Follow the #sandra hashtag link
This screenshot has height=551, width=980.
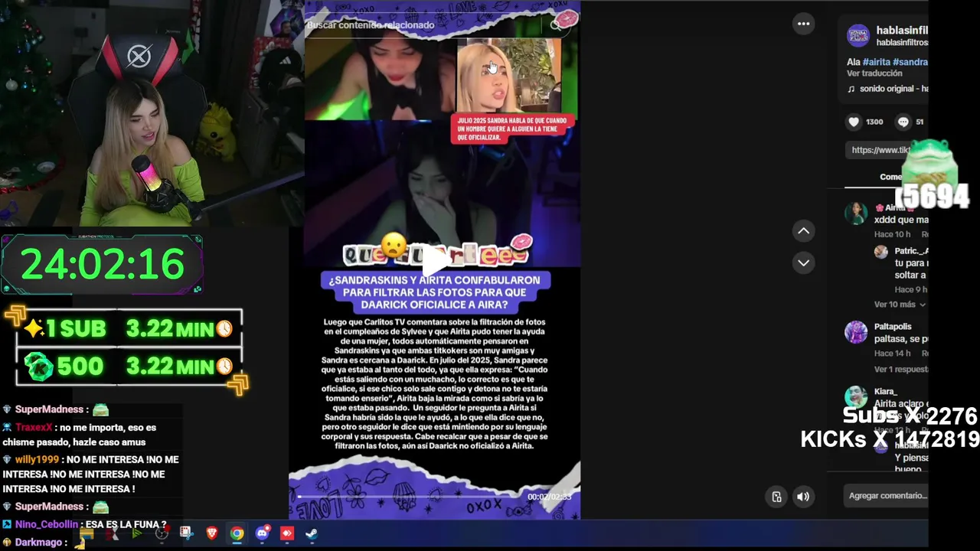tap(910, 62)
